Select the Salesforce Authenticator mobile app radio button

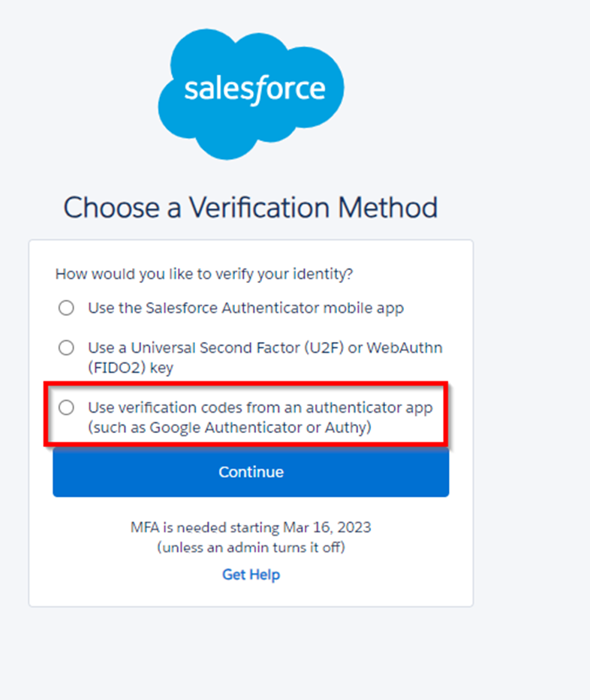click(x=67, y=308)
